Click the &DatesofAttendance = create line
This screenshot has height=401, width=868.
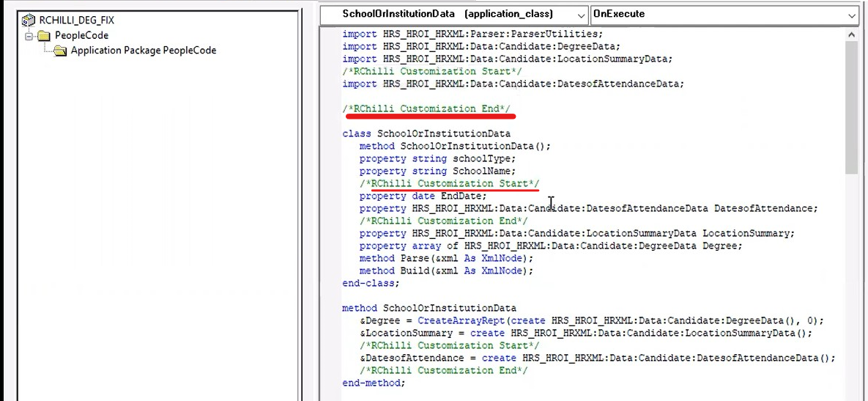(597, 358)
